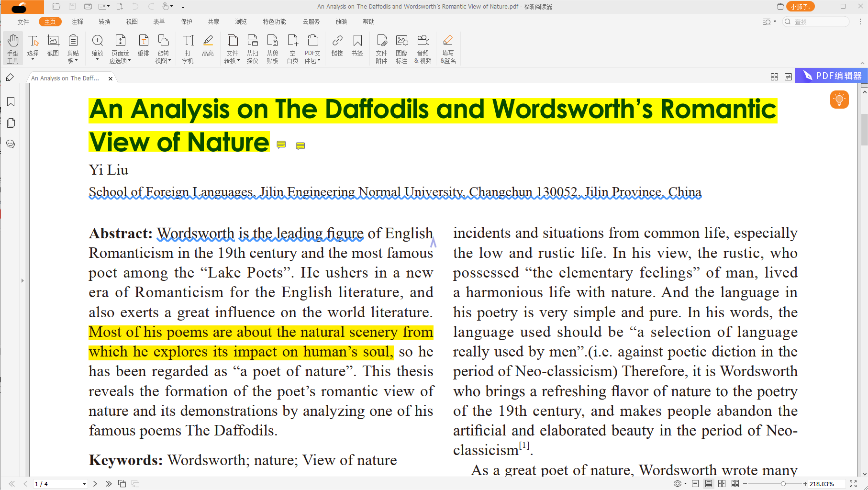Add a Bookmark (书签) from toolbar
868x490 pixels.
[x=357, y=46]
